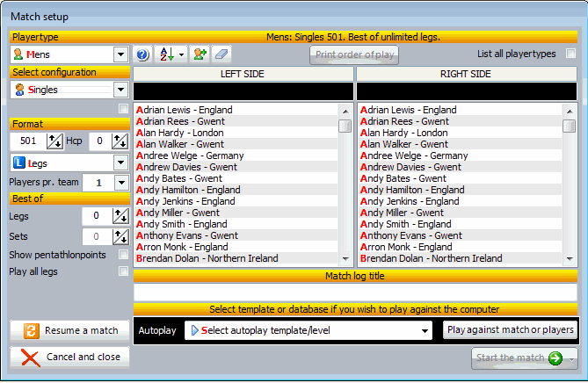The width and height of the screenshot is (588, 383).
Task: Open the A-Z sort players button
Action: (x=171, y=54)
